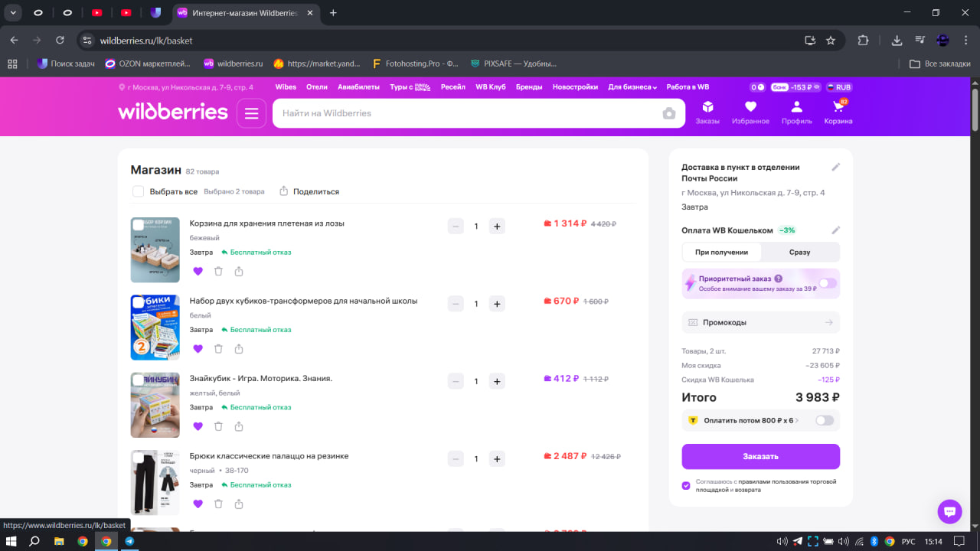Open the Все закладки bookmarks folder
980x551 pixels.
(x=940, y=64)
